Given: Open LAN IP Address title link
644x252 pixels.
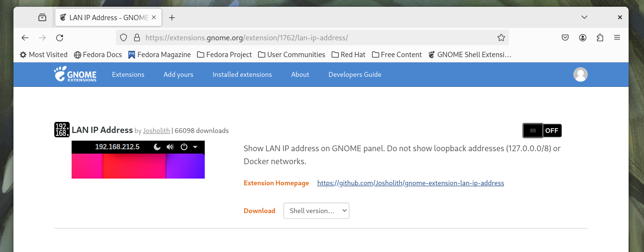Looking at the screenshot, I should pyautogui.click(x=102, y=130).
